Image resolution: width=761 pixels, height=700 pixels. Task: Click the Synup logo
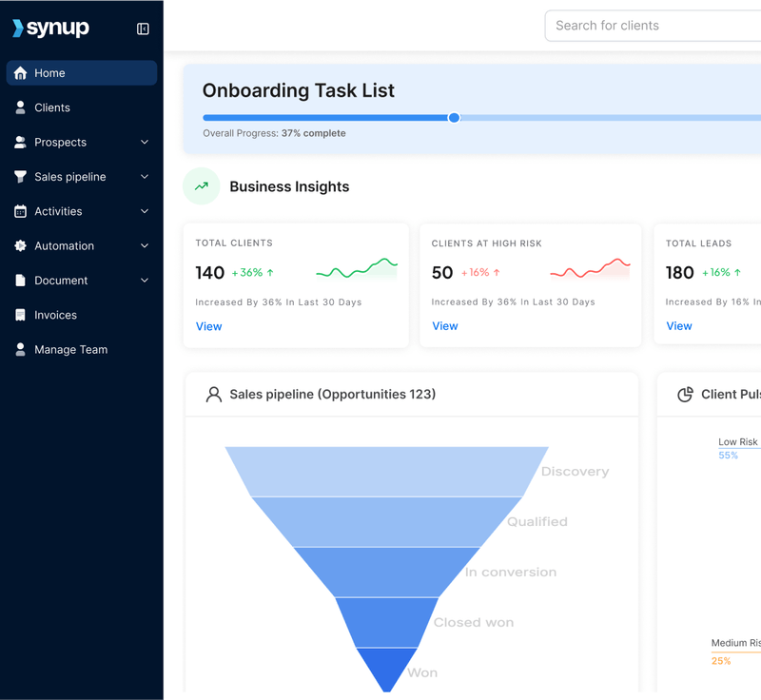[x=50, y=29]
